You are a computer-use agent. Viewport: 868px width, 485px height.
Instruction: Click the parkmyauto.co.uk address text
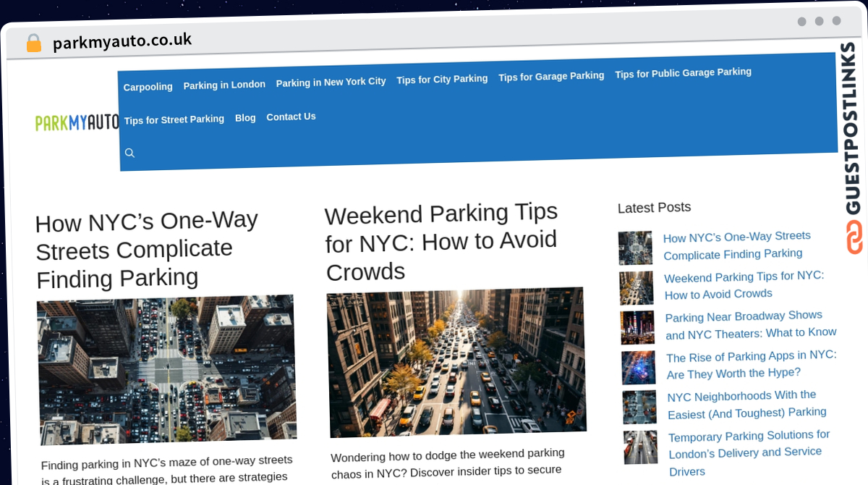122,41
